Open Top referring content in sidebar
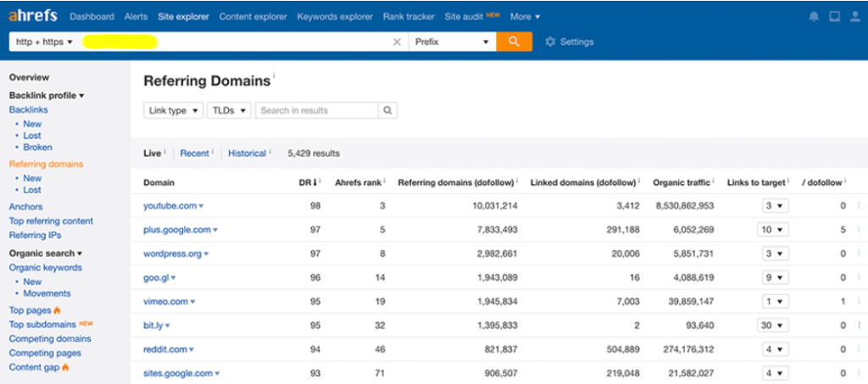Image resolution: width=868 pixels, height=384 pixels. click(51, 220)
